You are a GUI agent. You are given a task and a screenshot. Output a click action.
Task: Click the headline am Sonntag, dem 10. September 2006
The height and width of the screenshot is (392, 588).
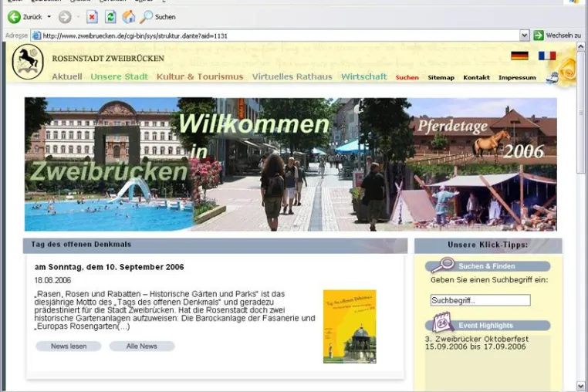click(109, 267)
